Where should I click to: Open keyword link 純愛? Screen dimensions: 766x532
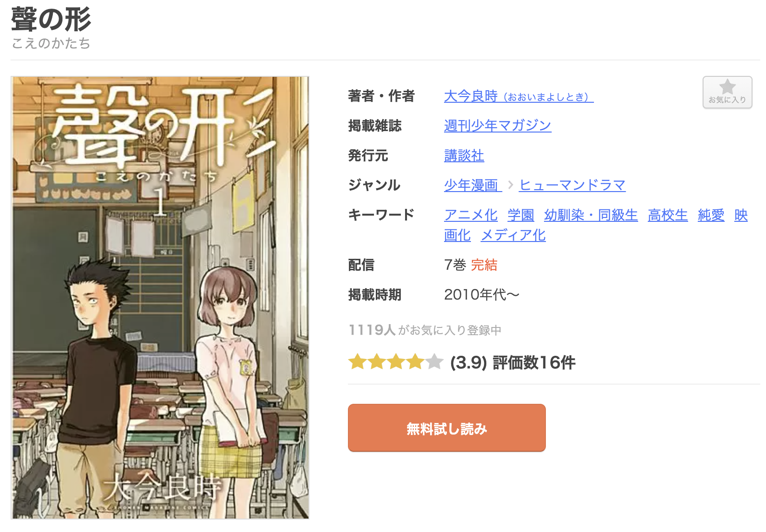tap(711, 215)
